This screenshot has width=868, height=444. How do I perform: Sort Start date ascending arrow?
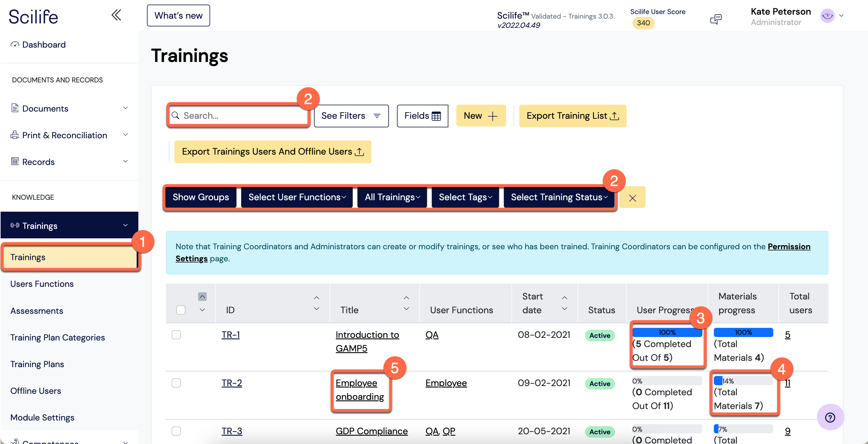(564, 298)
